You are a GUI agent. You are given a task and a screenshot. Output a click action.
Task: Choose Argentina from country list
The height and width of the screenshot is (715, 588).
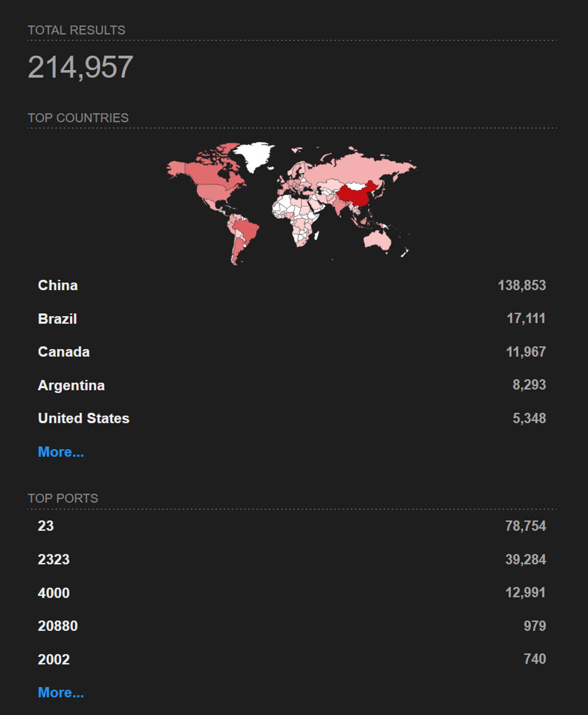(x=71, y=385)
